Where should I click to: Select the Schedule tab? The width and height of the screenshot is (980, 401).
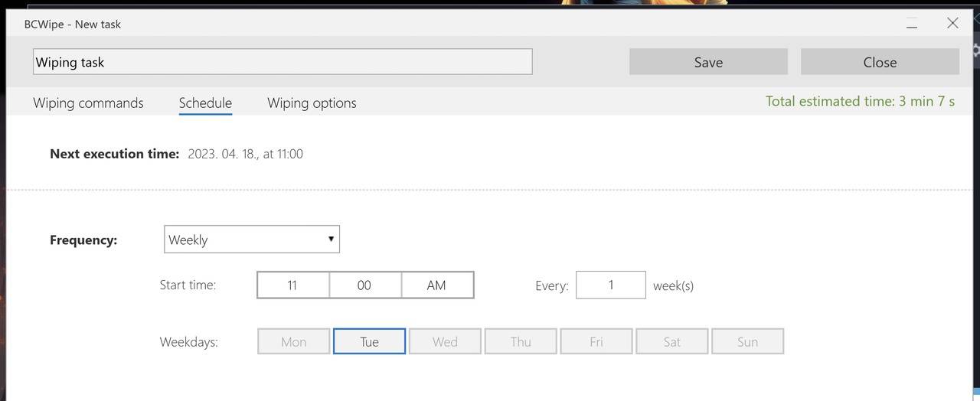click(205, 103)
